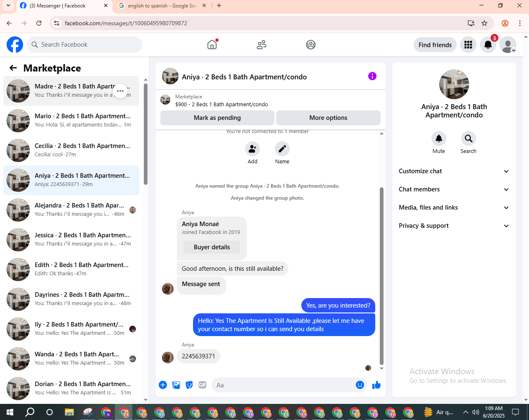Open Windows taskbar search

[30, 412]
